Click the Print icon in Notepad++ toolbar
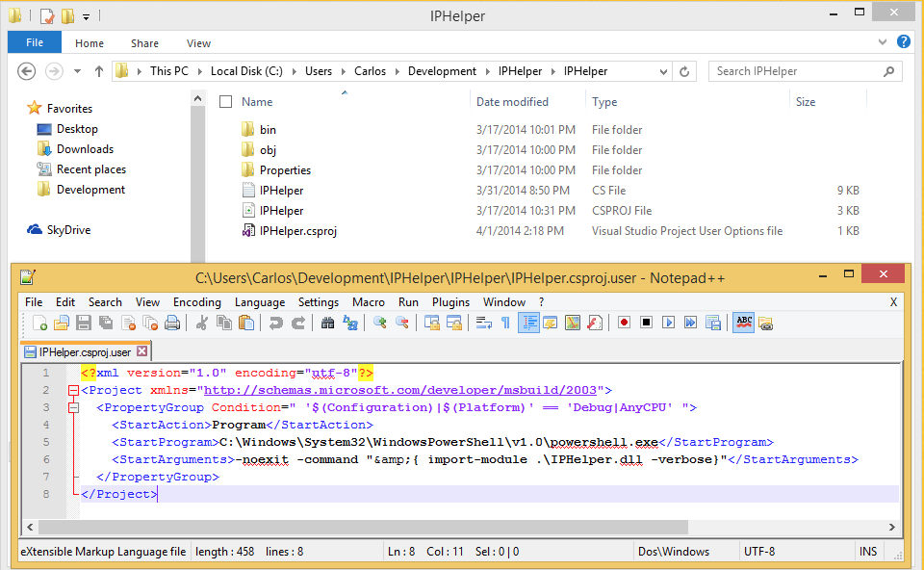Viewport: 924px width, 570px height. (172, 323)
